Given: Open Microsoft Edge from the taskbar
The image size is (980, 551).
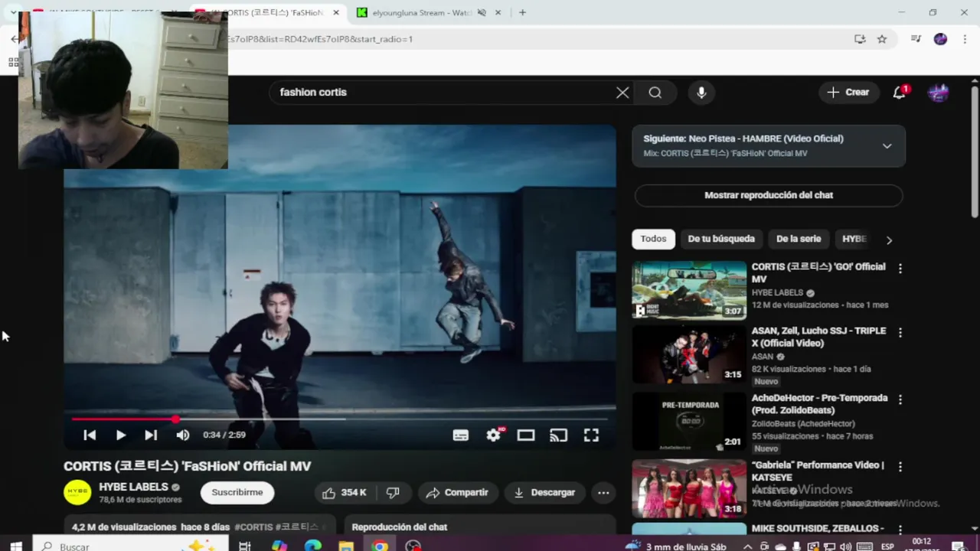Looking at the screenshot, I should (x=313, y=546).
